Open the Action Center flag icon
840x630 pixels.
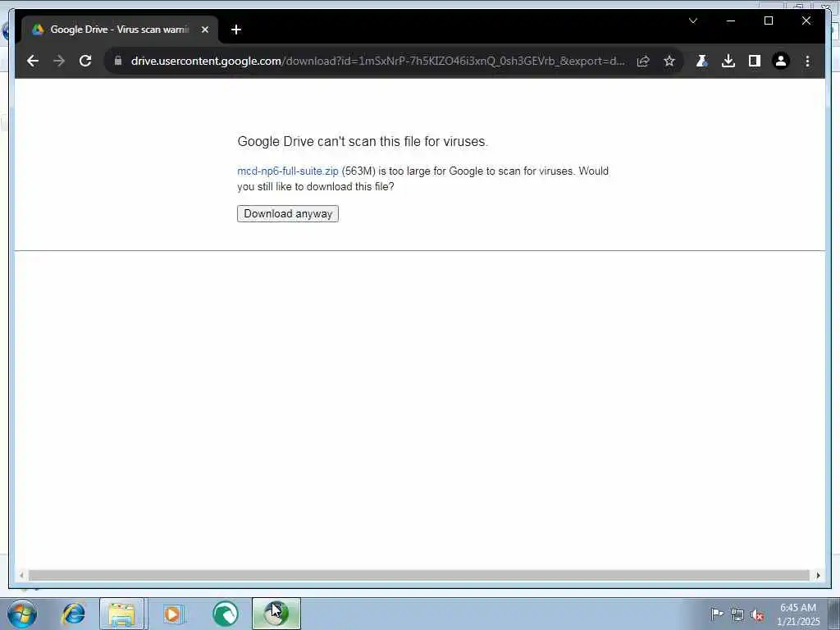tap(716, 614)
